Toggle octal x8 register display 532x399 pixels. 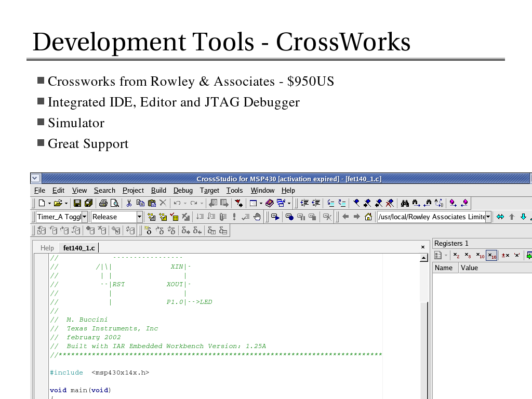[468, 255]
